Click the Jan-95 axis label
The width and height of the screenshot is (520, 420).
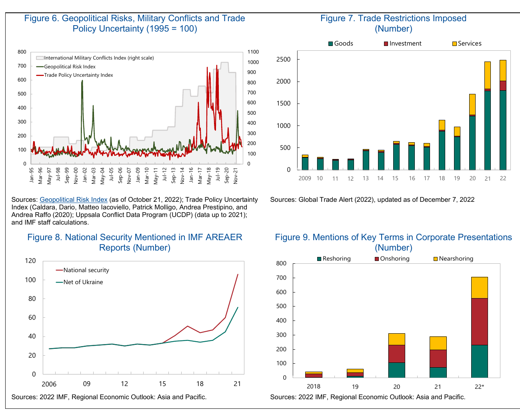coord(32,175)
